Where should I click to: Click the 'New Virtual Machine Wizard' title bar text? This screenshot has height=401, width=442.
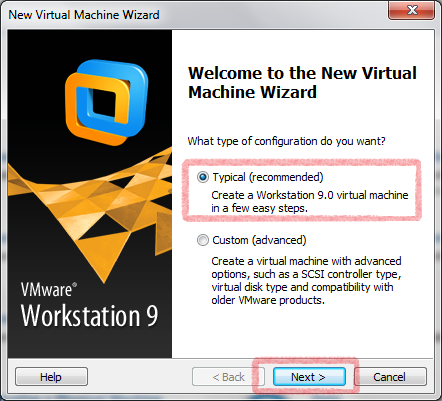pyautogui.click(x=84, y=15)
